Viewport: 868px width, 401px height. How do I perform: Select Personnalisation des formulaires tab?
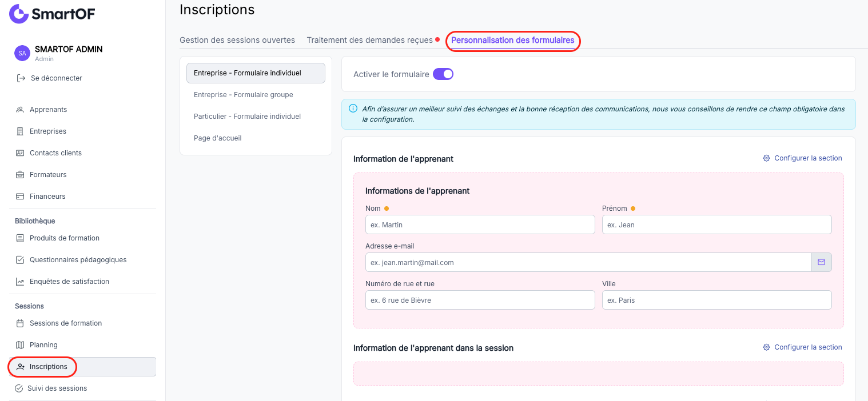click(513, 40)
